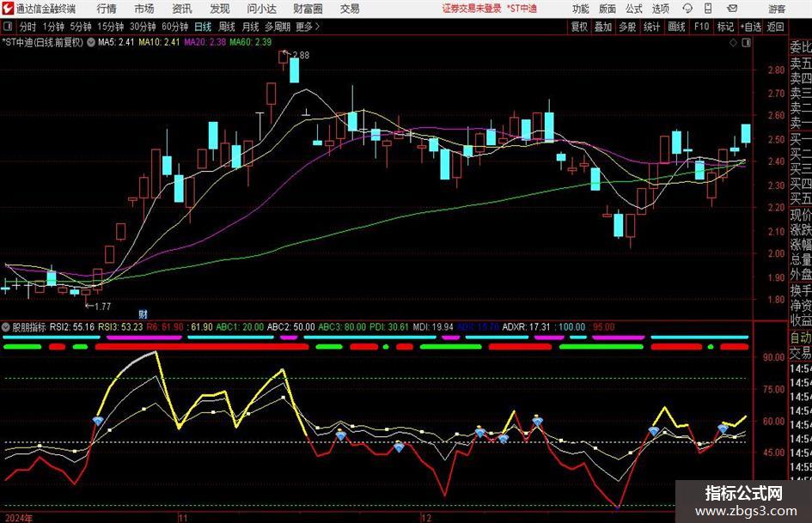
Task: Open the 财富圈 menu
Action: [308, 9]
